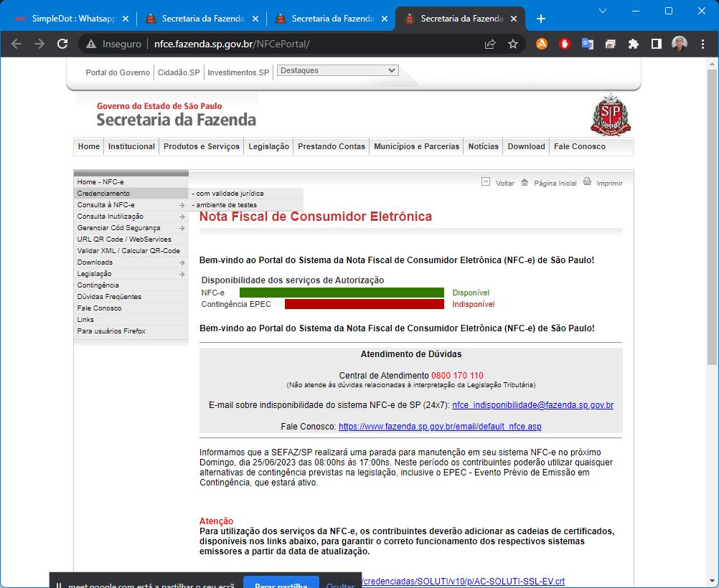Bookmark this page with star icon

(513, 44)
